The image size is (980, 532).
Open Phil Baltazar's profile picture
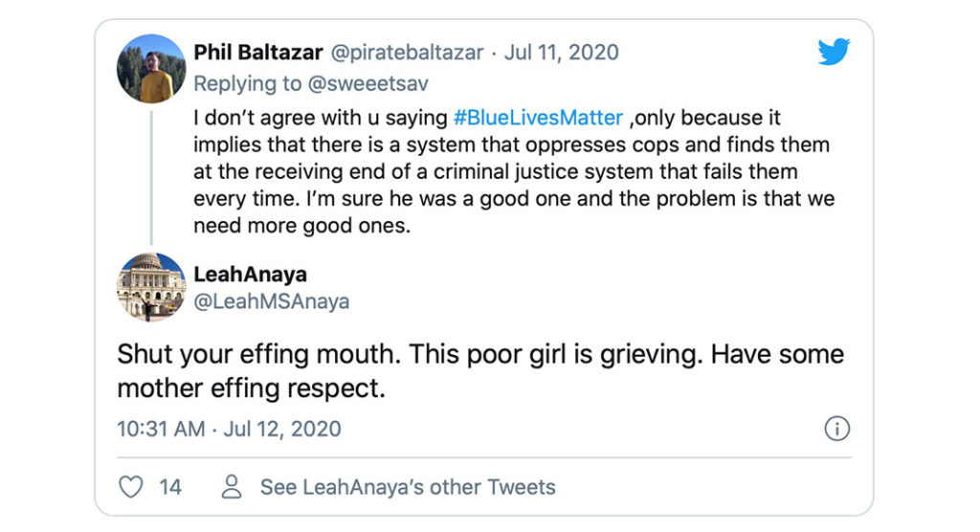click(151, 68)
